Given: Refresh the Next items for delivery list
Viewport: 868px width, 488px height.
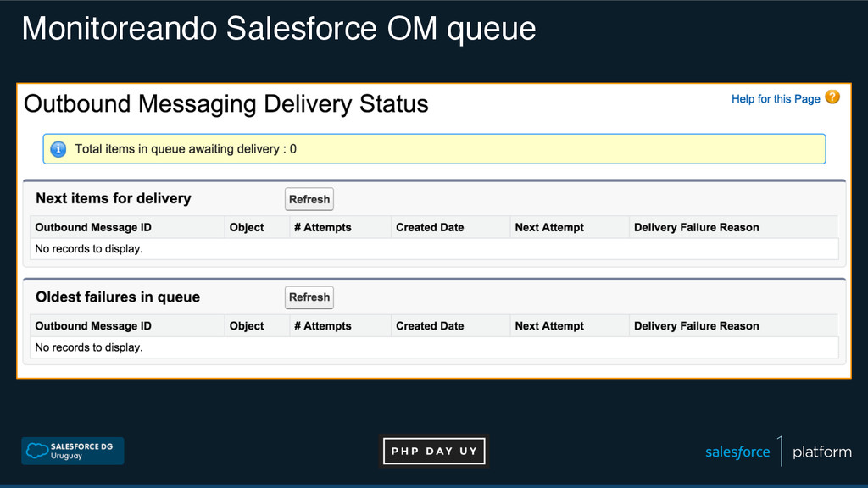Looking at the screenshot, I should tap(309, 199).
